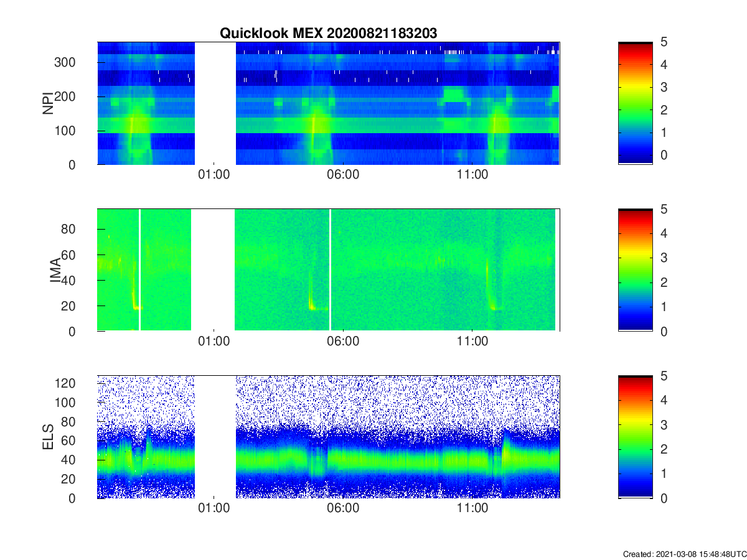747x560 pixels.
Task: Click the 06:00 tick under NPI plot
Action: pyautogui.click(x=343, y=175)
